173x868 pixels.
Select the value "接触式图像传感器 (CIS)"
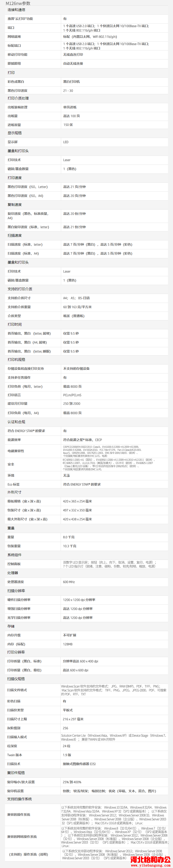(x=79, y=764)
